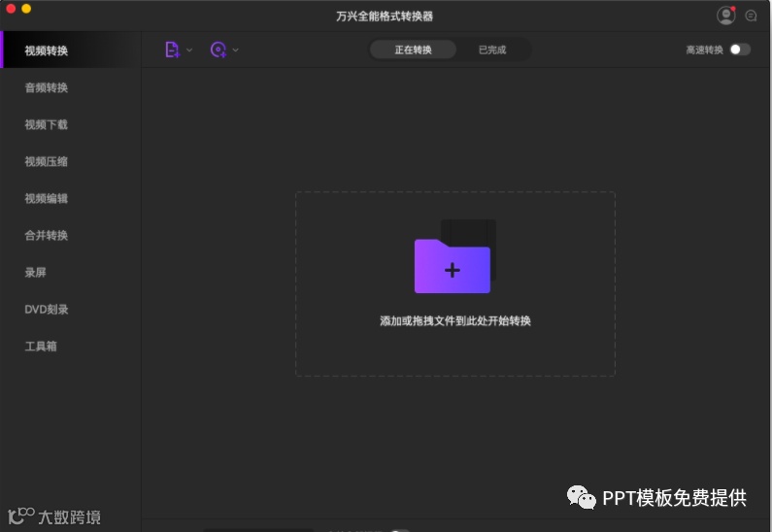Image resolution: width=772 pixels, height=532 pixels.
Task: Click the add file icon
Action: pyautogui.click(x=172, y=50)
